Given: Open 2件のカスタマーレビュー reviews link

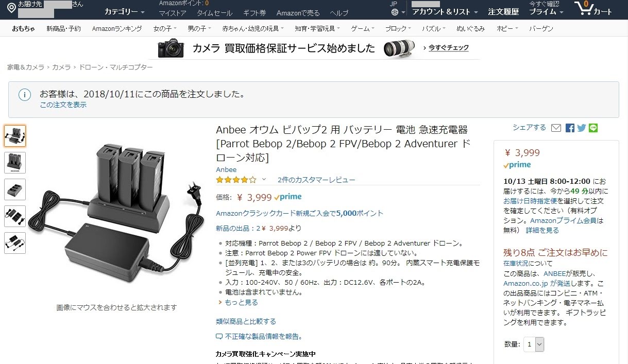Looking at the screenshot, I should (316, 180).
